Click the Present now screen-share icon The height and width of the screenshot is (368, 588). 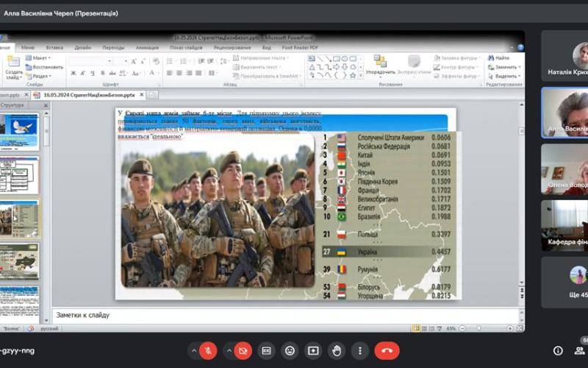pos(313,351)
